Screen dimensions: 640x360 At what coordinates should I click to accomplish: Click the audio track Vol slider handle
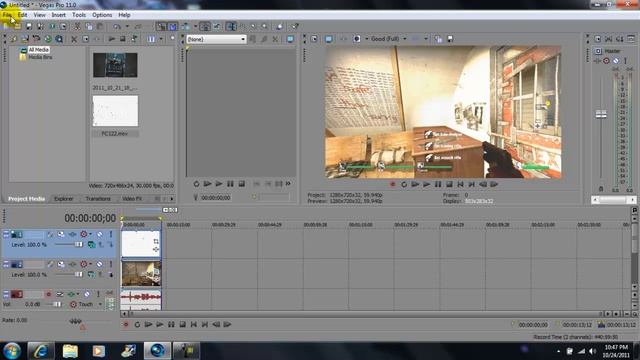click(x=57, y=304)
